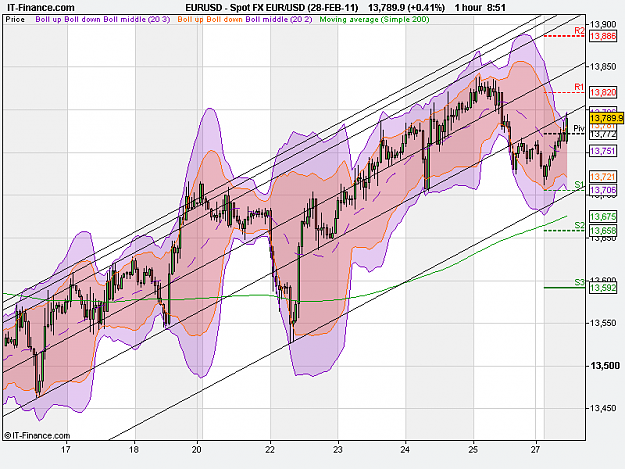This screenshot has width=625, height=469.
Task: Select the green 13,658 price tag
Action: click(603, 231)
